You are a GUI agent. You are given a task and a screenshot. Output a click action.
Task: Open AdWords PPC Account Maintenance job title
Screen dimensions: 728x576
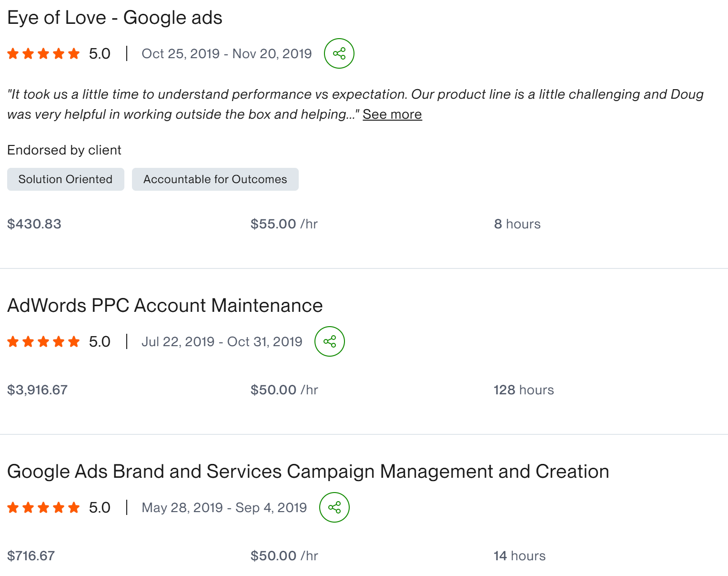[165, 306]
